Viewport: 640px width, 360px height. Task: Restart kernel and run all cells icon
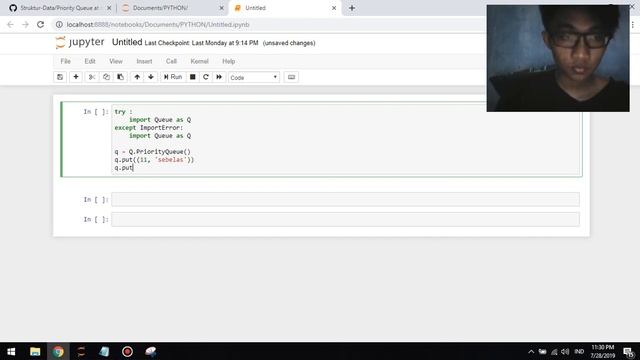click(x=219, y=77)
